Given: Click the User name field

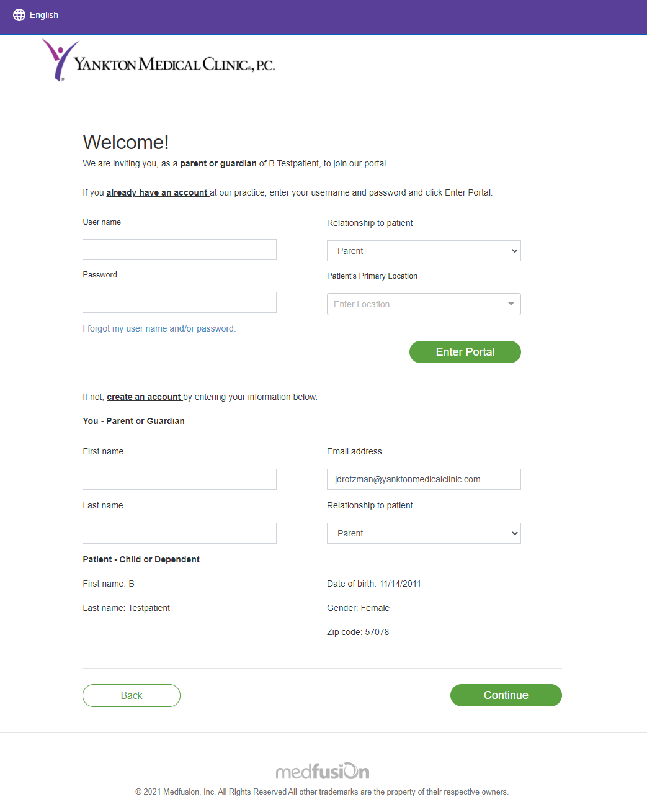Looking at the screenshot, I should tap(179, 250).
